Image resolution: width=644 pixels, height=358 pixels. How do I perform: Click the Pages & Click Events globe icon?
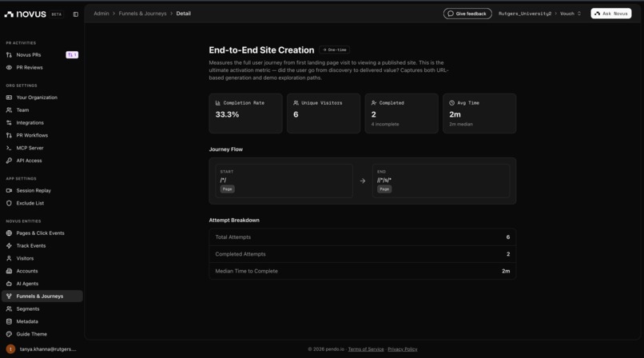9,233
